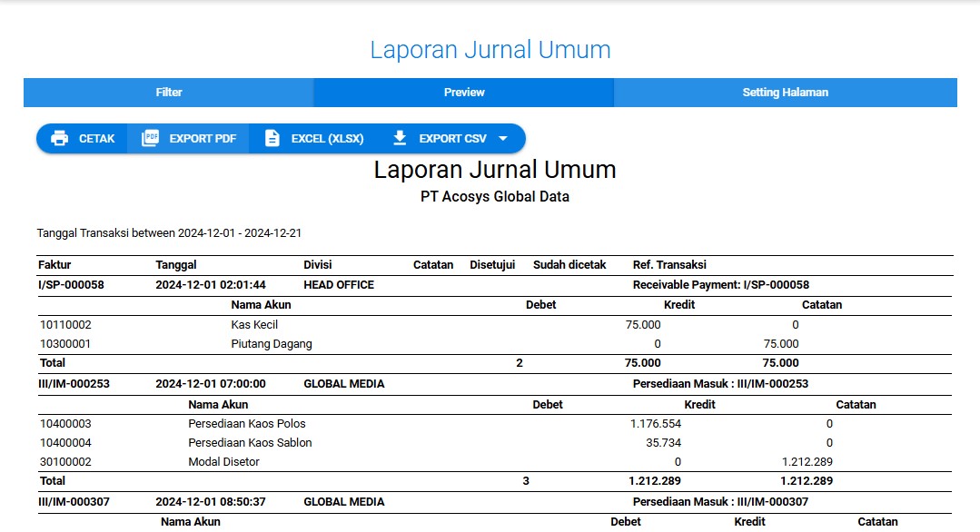Screen dimensions: 980x532
Task: Open the Setting Halaman tab
Action: point(785,93)
